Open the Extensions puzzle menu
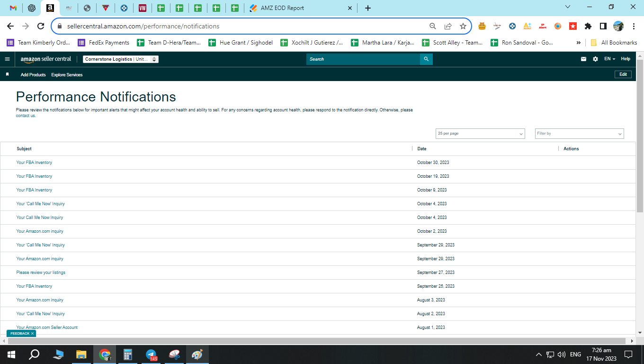The image size is (644, 364). click(x=588, y=26)
